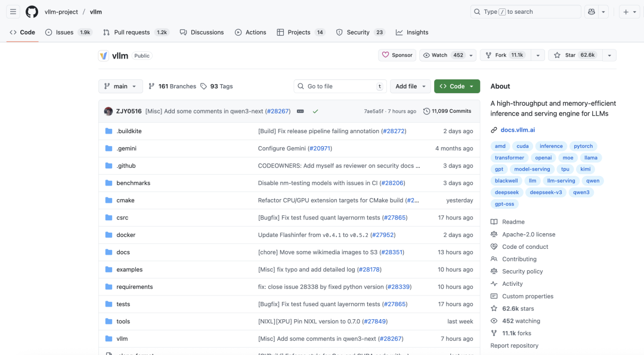Click the docker folder icon
The height and width of the screenshot is (355, 644).
coord(109,234)
